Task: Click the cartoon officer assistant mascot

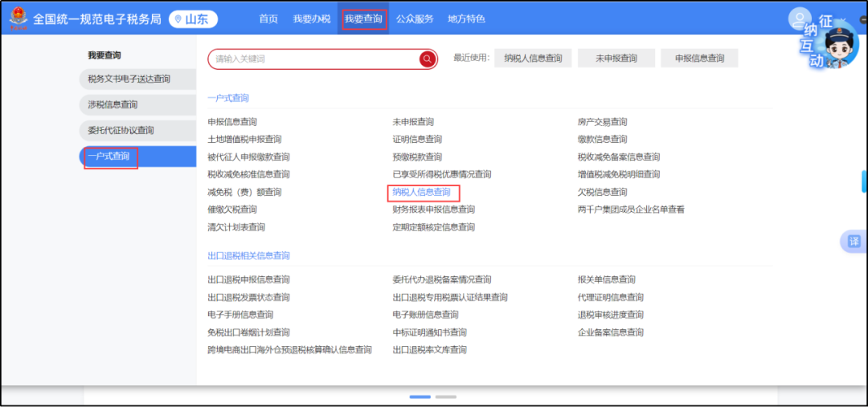Action: click(x=841, y=47)
